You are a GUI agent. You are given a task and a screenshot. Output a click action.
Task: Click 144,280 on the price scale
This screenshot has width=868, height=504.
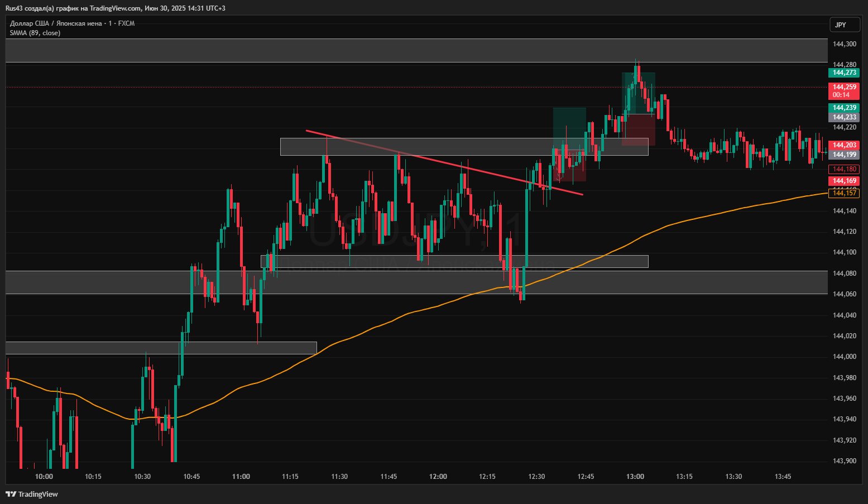844,65
